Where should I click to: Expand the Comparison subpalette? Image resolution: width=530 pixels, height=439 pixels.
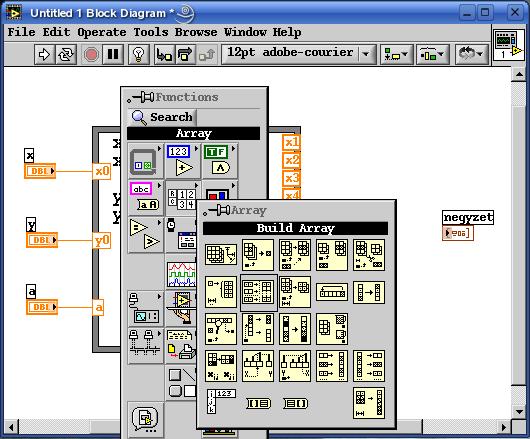[x=145, y=235]
